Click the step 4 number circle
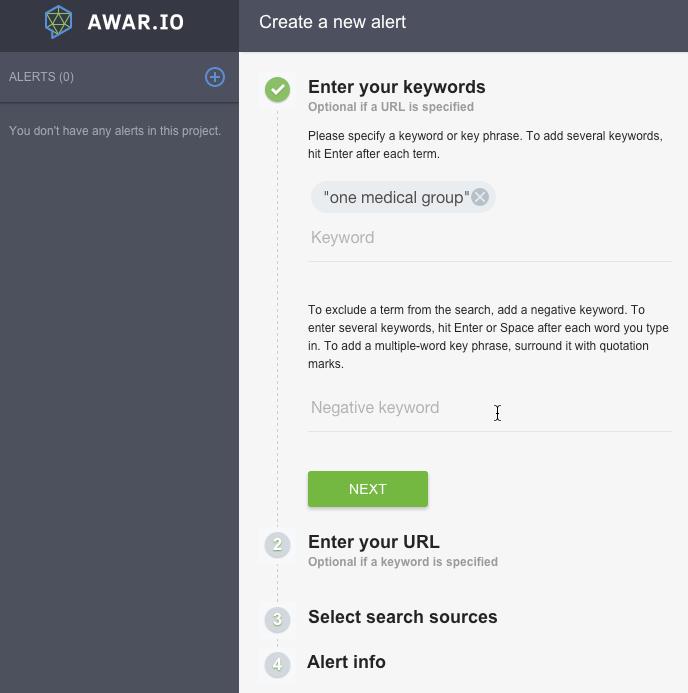Screen dimensions: 688x693 coord(278,664)
